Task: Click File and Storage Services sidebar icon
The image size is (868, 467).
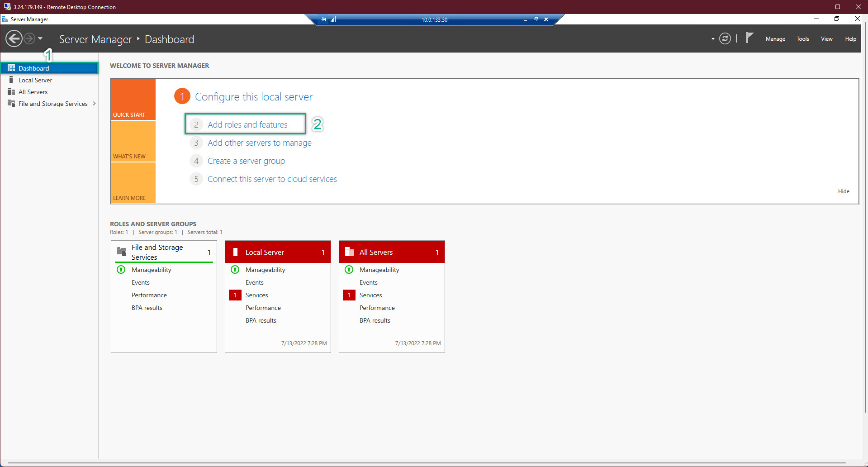Action: tap(11, 103)
